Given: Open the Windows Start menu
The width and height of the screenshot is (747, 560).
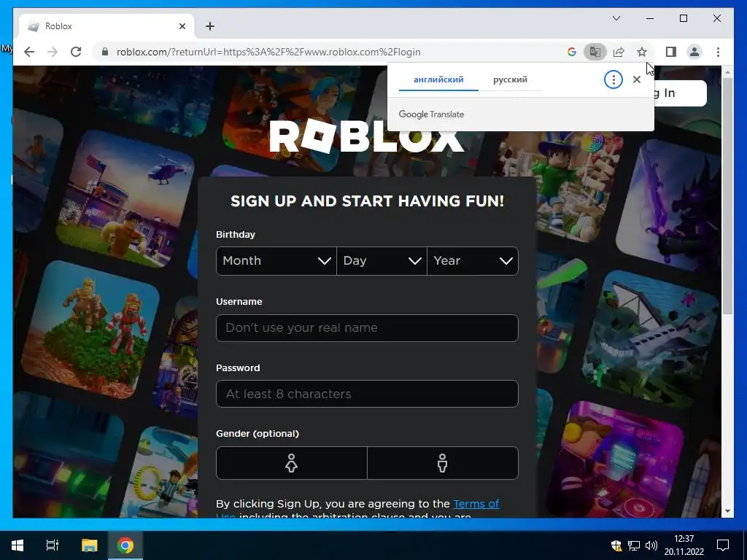Looking at the screenshot, I should click(x=18, y=545).
